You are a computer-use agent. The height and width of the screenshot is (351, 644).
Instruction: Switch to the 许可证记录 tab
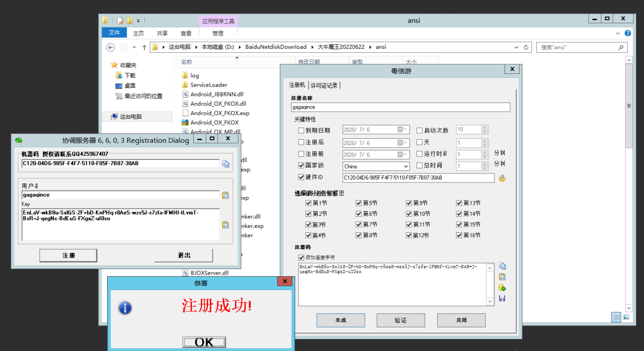point(324,85)
